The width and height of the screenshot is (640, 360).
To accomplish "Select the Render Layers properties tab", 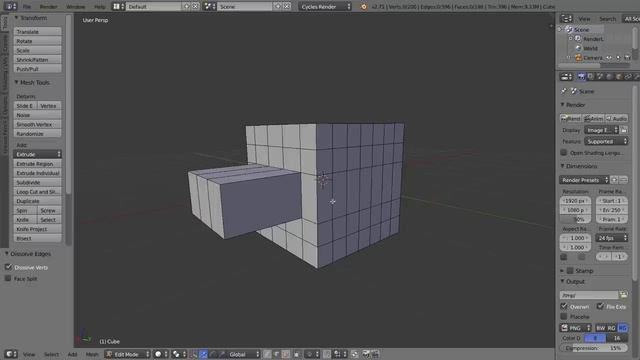I will coord(590,76).
